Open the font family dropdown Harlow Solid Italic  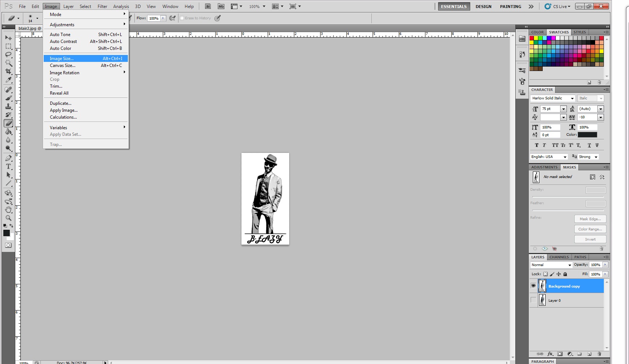[x=572, y=98]
